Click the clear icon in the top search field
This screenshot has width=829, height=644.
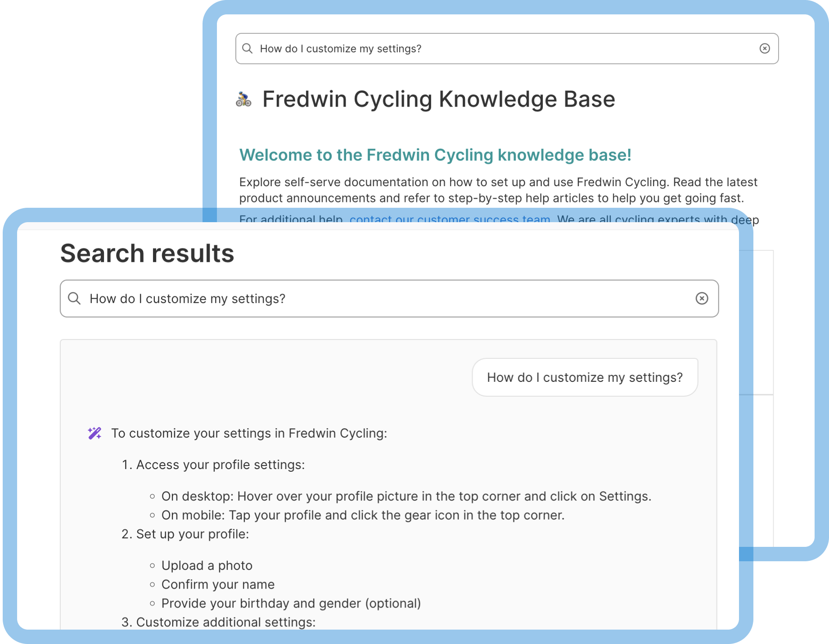click(765, 48)
